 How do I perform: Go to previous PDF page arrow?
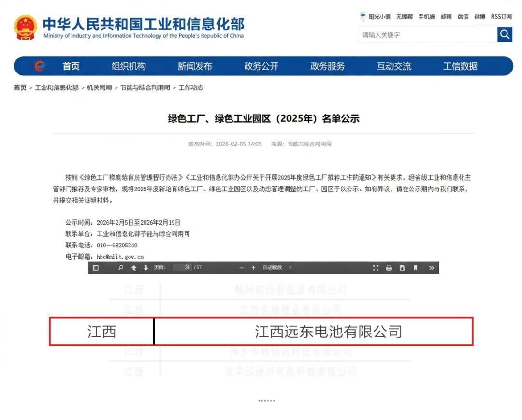pos(134,268)
